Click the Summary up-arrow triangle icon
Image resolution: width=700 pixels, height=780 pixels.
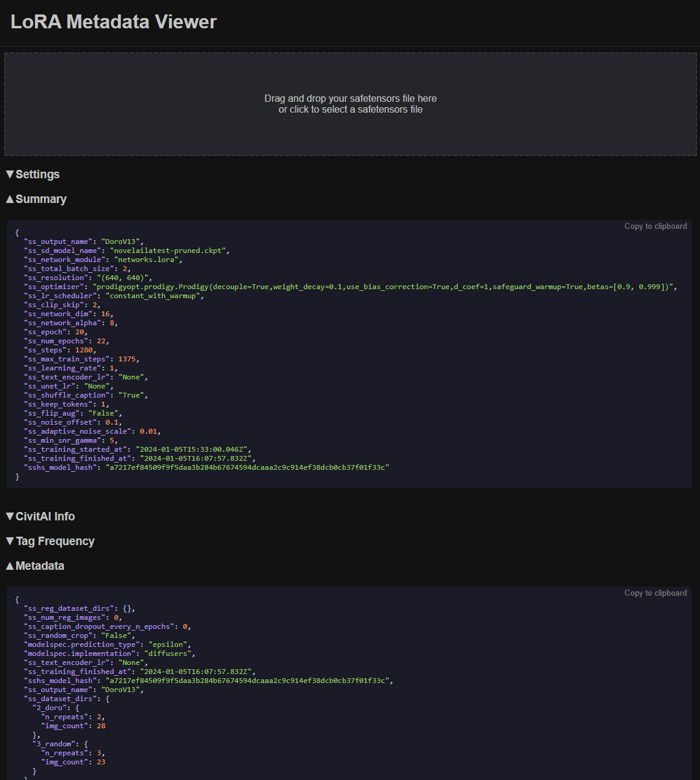(x=10, y=199)
